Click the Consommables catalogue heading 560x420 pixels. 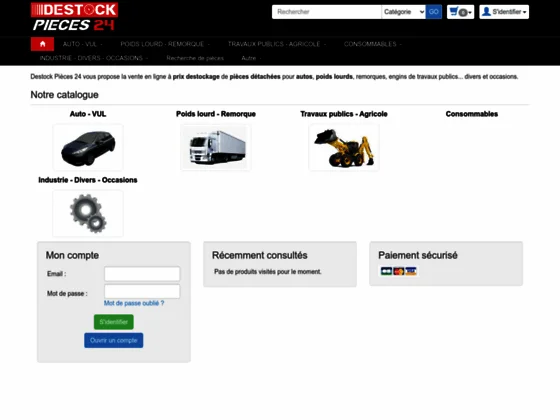click(x=471, y=114)
